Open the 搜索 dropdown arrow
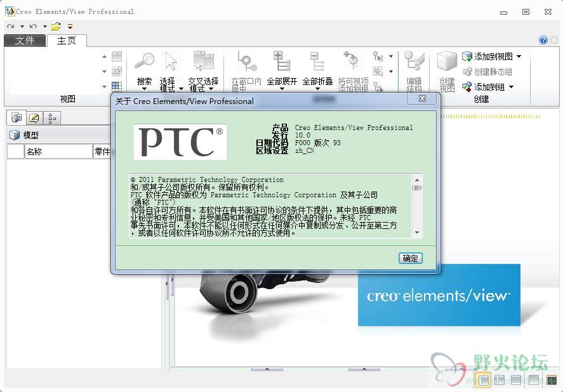 [x=144, y=88]
